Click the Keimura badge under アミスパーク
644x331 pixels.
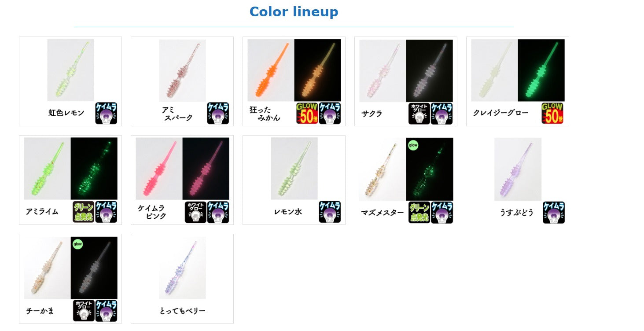(x=218, y=113)
